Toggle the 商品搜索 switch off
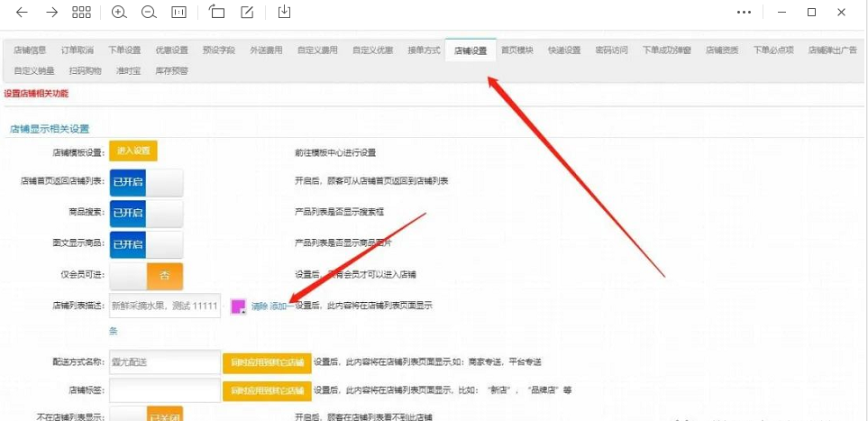The height and width of the screenshot is (421, 868). (x=146, y=214)
